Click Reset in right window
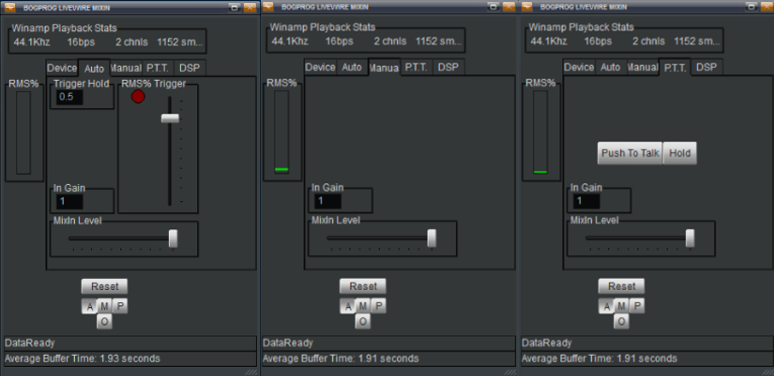The width and height of the screenshot is (774, 376). [x=621, y=286]
